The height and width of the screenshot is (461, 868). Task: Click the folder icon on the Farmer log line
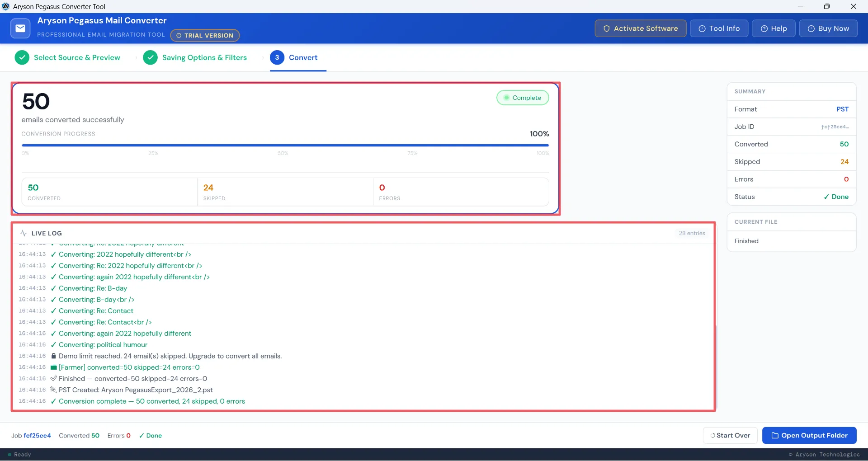(54, 367)
